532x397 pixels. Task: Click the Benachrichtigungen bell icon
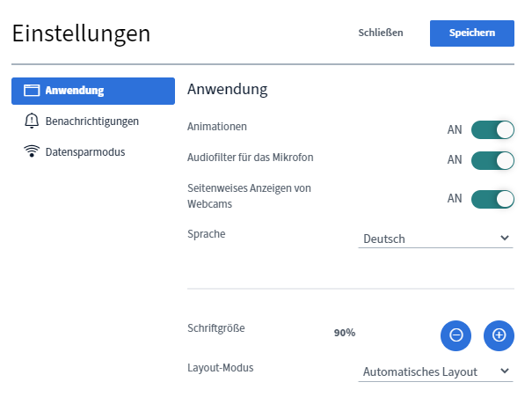32,121
